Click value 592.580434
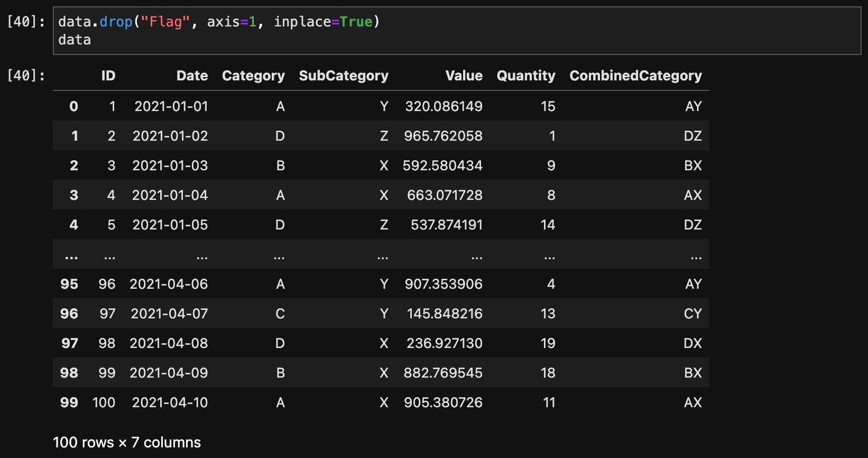Image resolution: width=868 pixels, height=458 pixels. click(x=442, y=166)
